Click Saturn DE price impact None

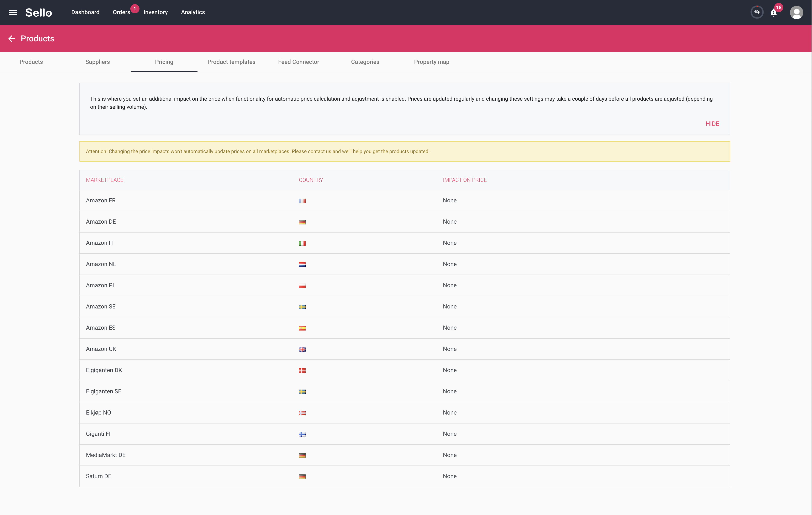(449, 476)
